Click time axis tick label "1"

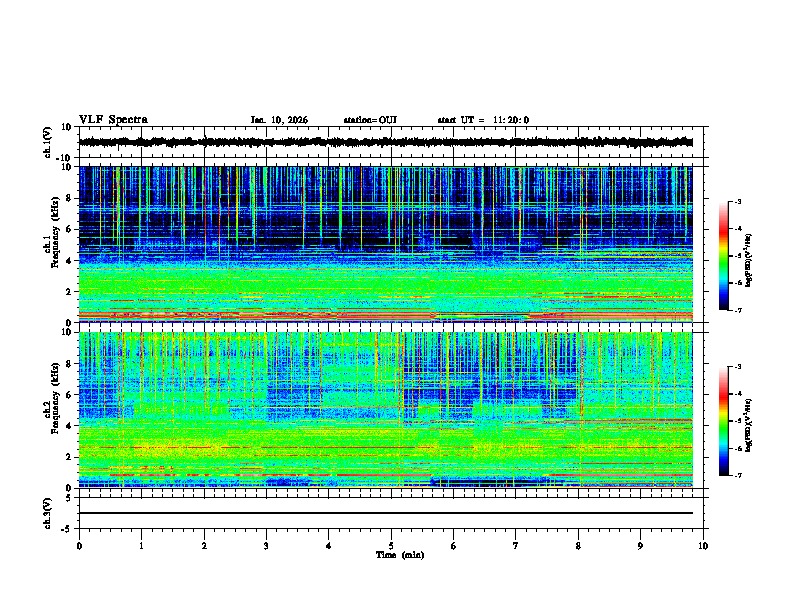(141, 546)
